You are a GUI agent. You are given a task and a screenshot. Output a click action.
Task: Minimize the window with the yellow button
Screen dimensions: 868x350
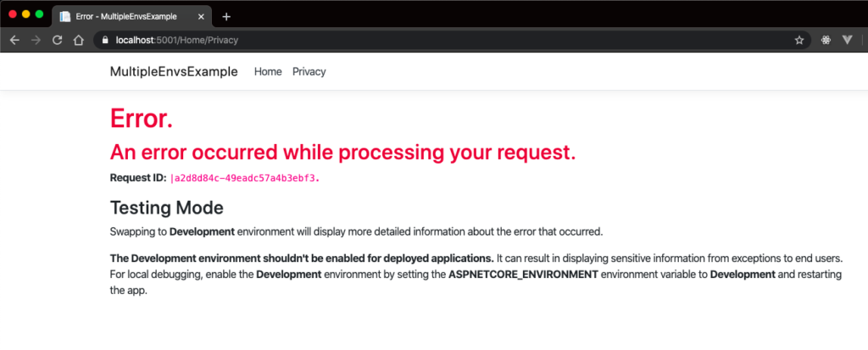pos(26,14)
